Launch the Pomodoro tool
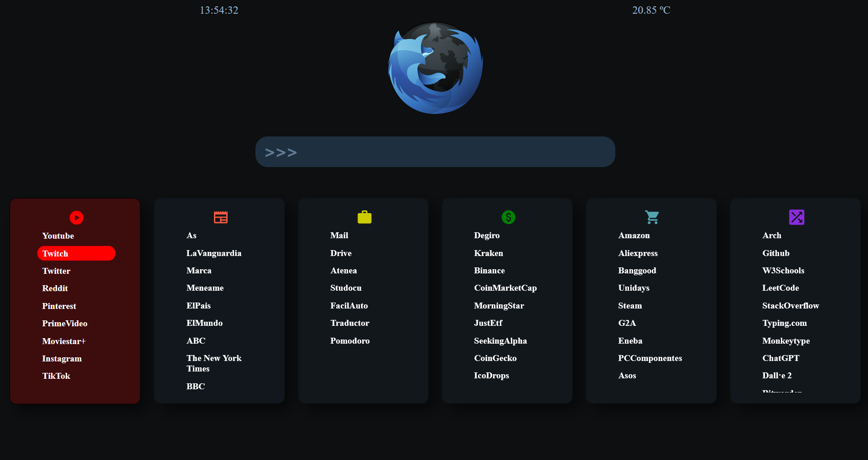 point(350,341)
